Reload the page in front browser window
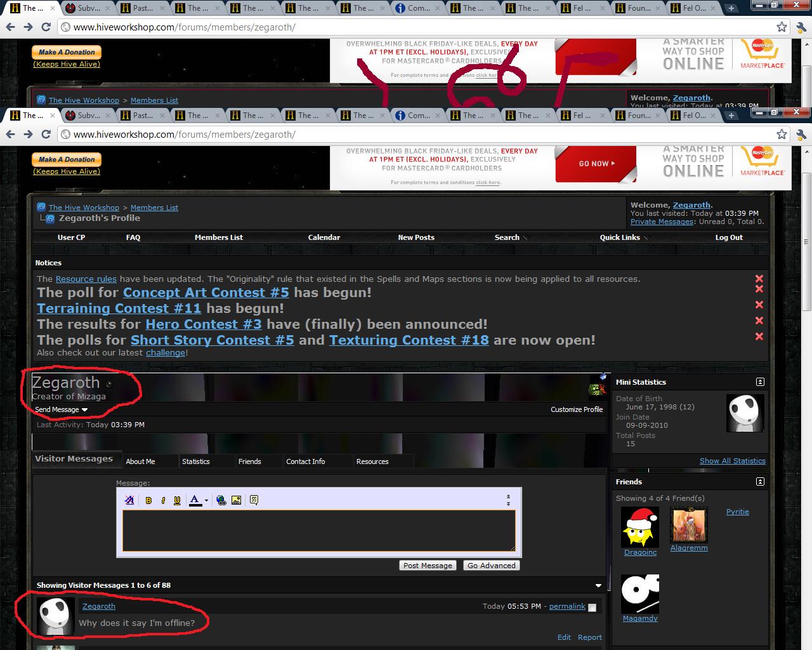 point(46,135)
